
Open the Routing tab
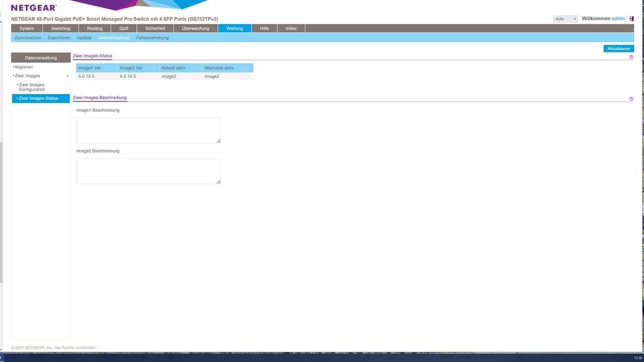(x=95, y=28)
